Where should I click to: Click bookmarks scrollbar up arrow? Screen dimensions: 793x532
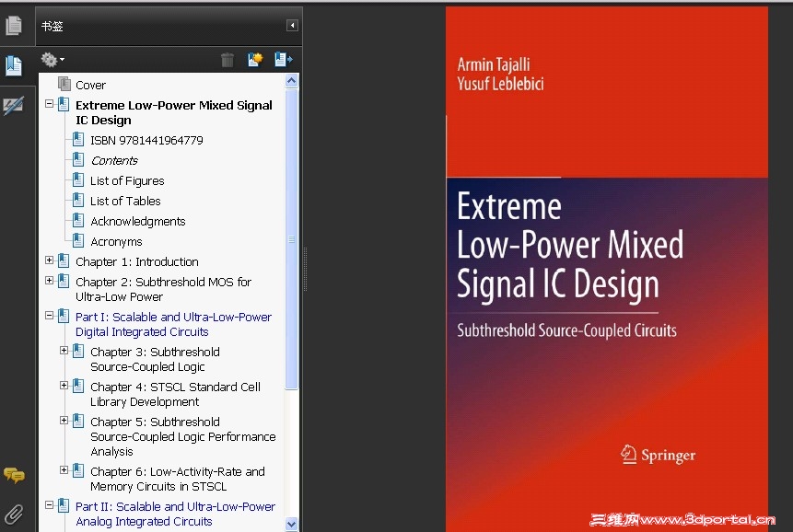[x=291, y=80]
